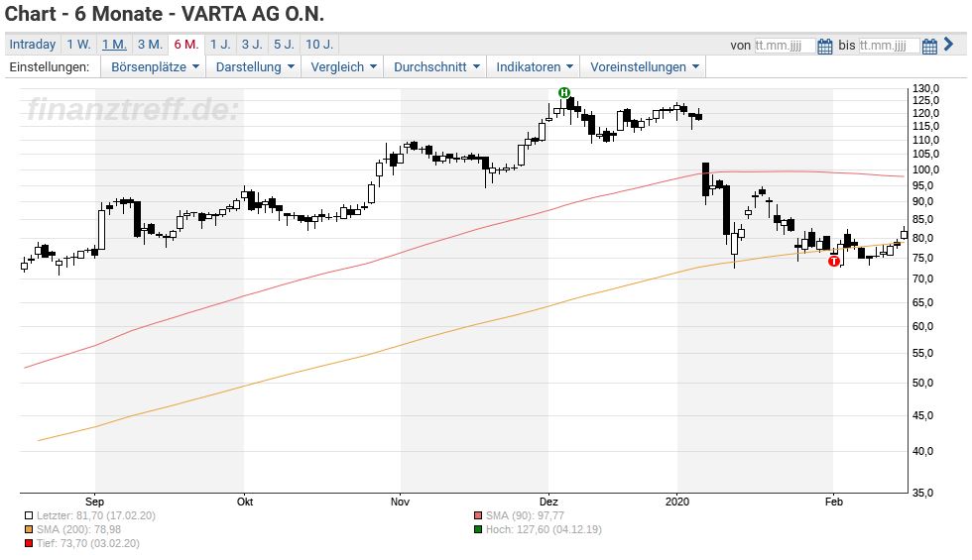Open the Voreinstellungen dropdown
The height and width of the screenshot is (560, 972).
[644, 67]
